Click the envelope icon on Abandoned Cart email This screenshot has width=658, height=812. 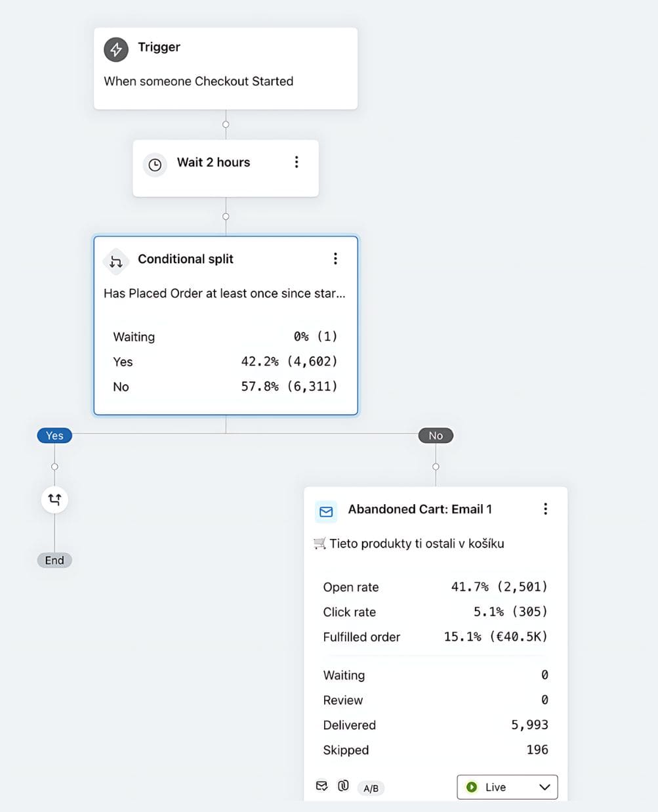(x=326, y=511)
